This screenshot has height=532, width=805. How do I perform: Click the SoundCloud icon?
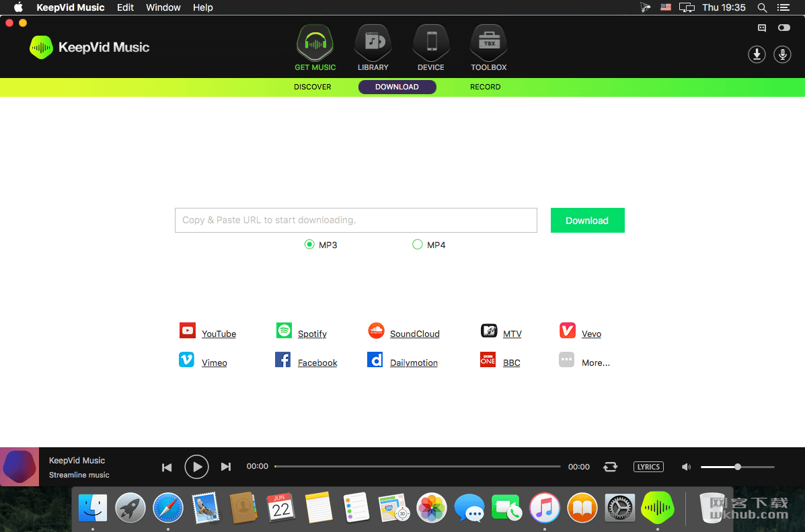(377, 330)
